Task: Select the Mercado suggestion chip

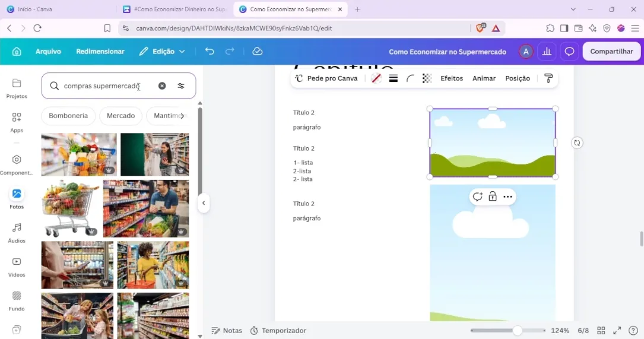Action: [x=120, y=116]
